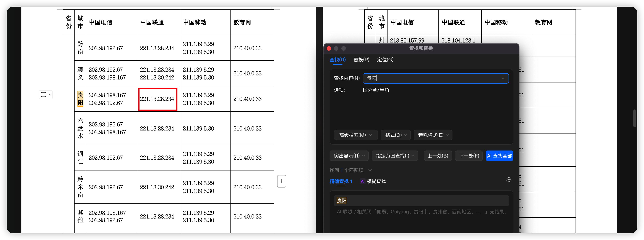The height and width of the screenshot is (240, 644).
Task: Collapse the 找到 1 个匹配项 results chevron
Action: [370, 170]
